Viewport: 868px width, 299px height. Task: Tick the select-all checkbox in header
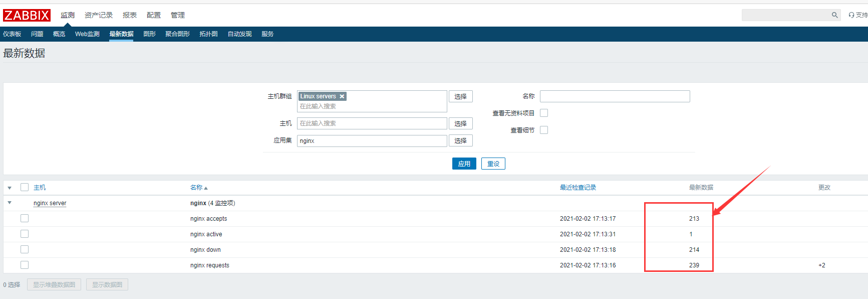point(25,187)
